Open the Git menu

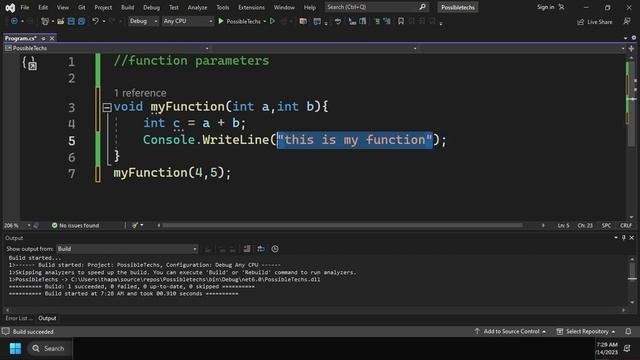click(82, 7)
